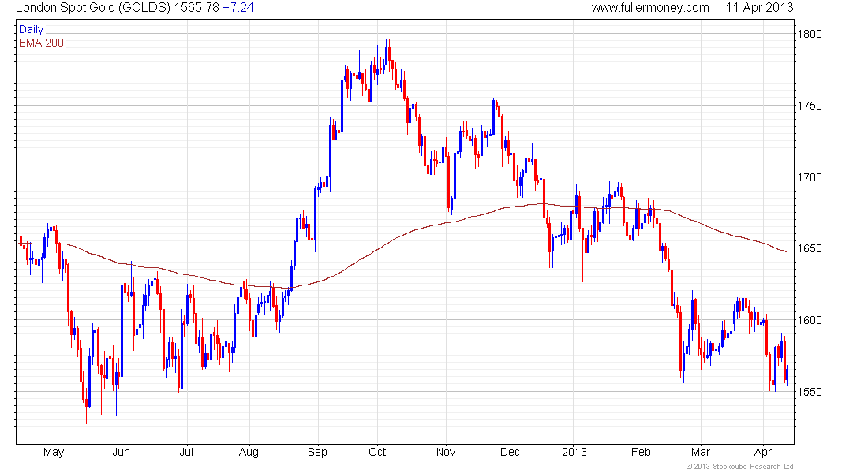Click the 1600 price axis label
The image size is (868, 473).
point(810,320)
